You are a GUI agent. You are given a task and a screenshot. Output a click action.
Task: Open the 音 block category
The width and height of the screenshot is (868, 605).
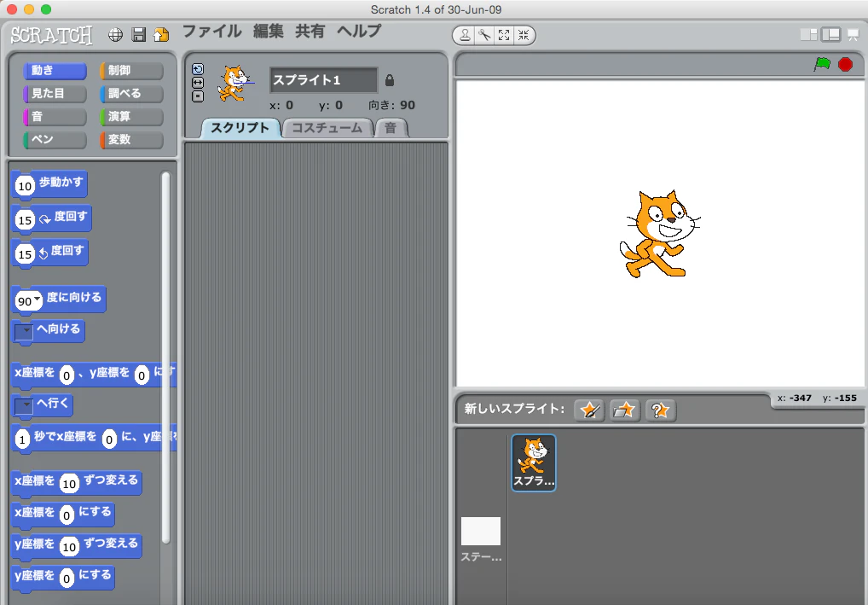(x=55, y=117)
